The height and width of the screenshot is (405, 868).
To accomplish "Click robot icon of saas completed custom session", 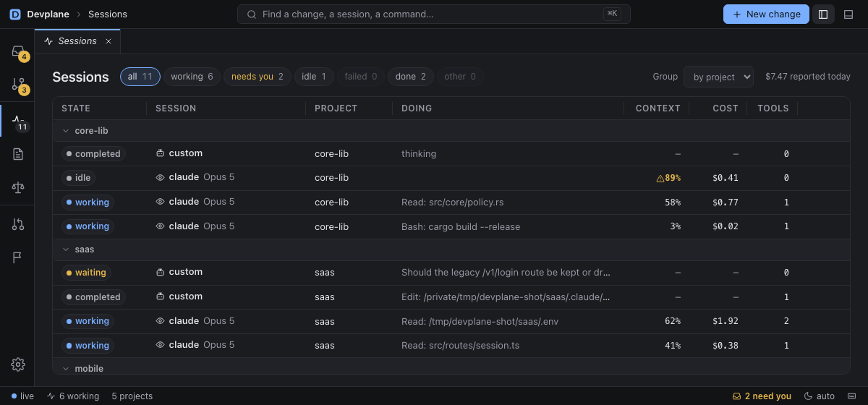I will coord(161,297).
